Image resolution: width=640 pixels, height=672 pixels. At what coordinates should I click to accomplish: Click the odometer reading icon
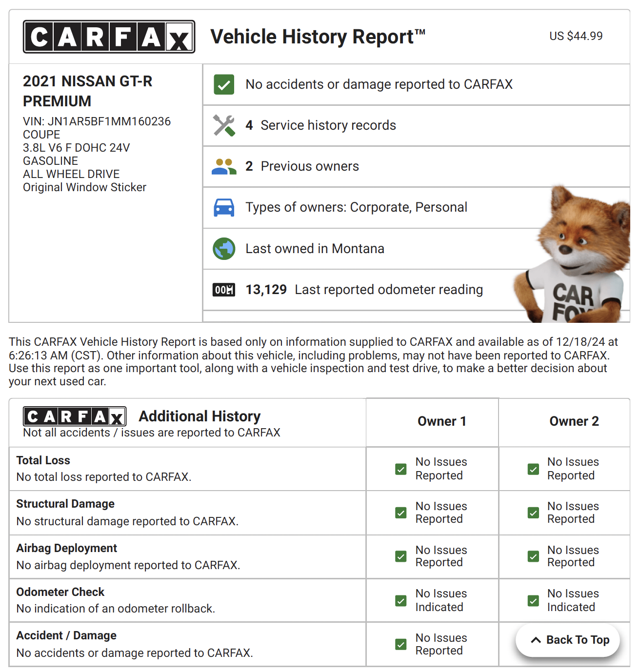[224, 290]
